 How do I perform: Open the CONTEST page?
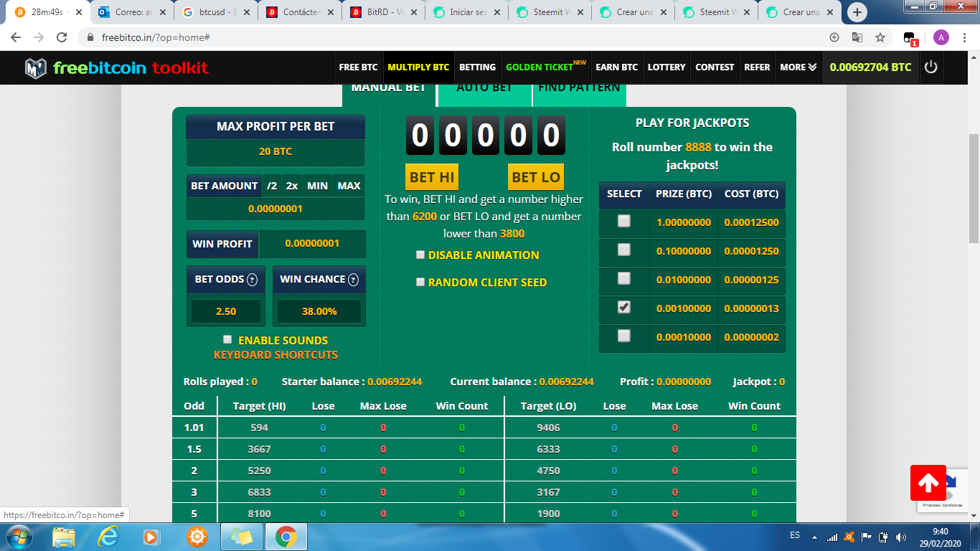pos(715,67)
